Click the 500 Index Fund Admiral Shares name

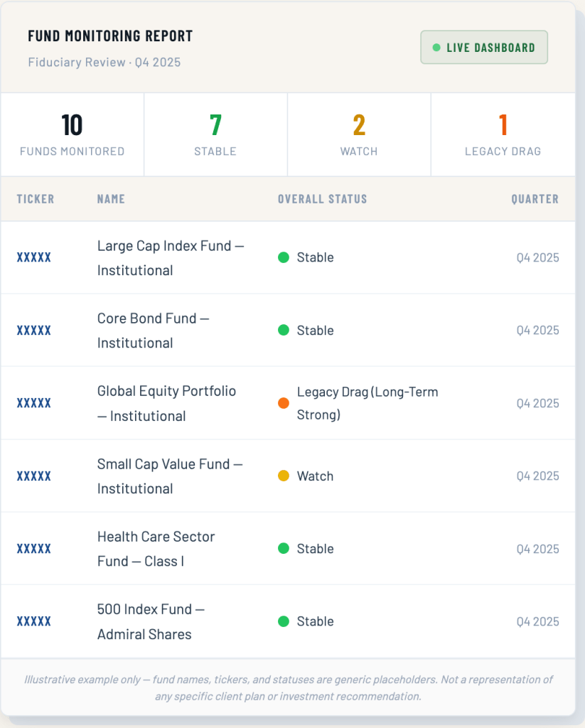coord(151,621)
